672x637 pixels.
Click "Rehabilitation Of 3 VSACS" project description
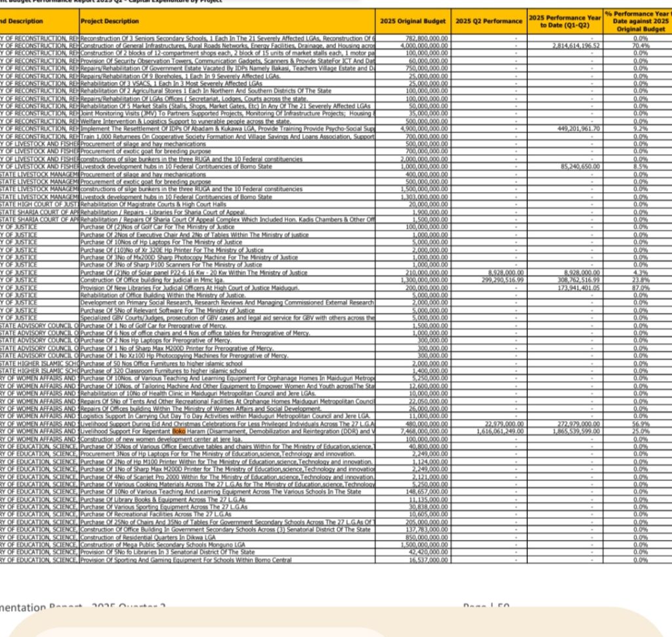(171, 83)
